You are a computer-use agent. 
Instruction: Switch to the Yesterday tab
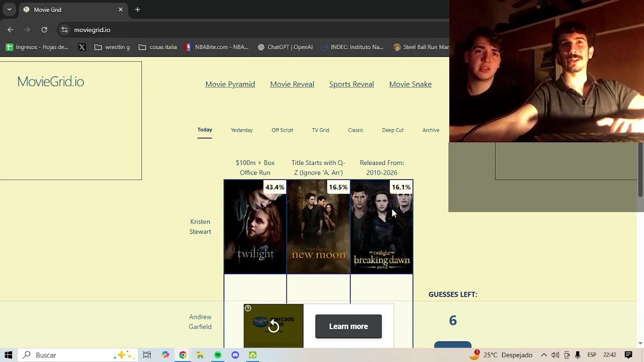[242, 130]
